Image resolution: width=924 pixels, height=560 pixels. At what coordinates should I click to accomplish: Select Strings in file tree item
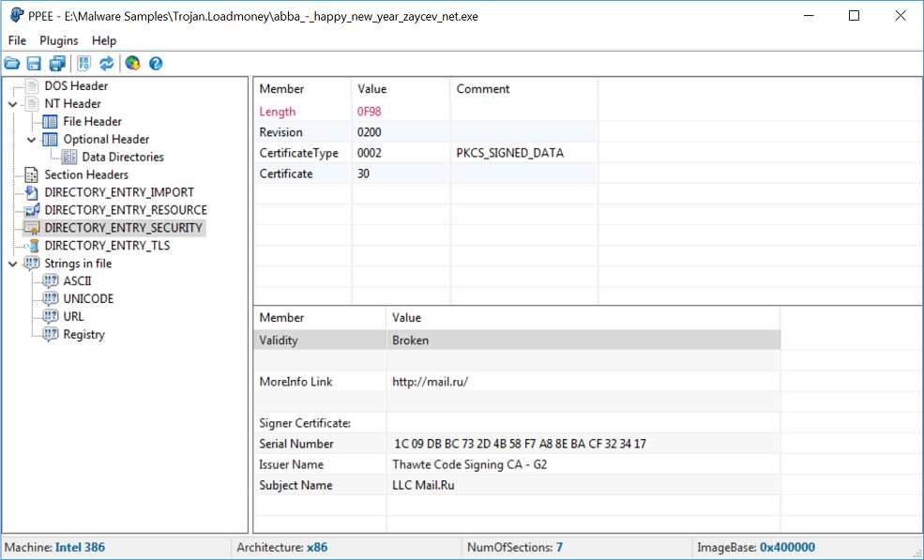[78, 263]
